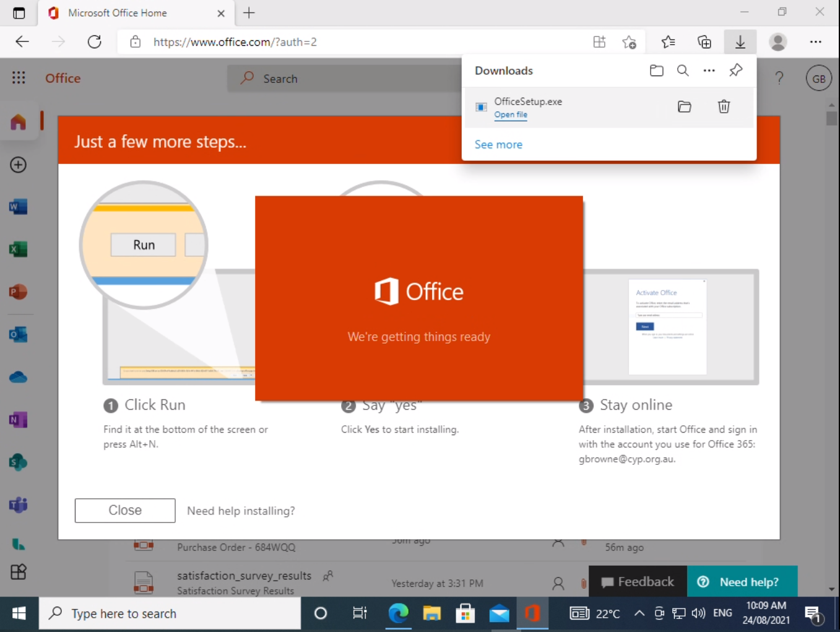Screen dimensions: 840x632
Task: View site information lock icon
Action: point(136,42)
